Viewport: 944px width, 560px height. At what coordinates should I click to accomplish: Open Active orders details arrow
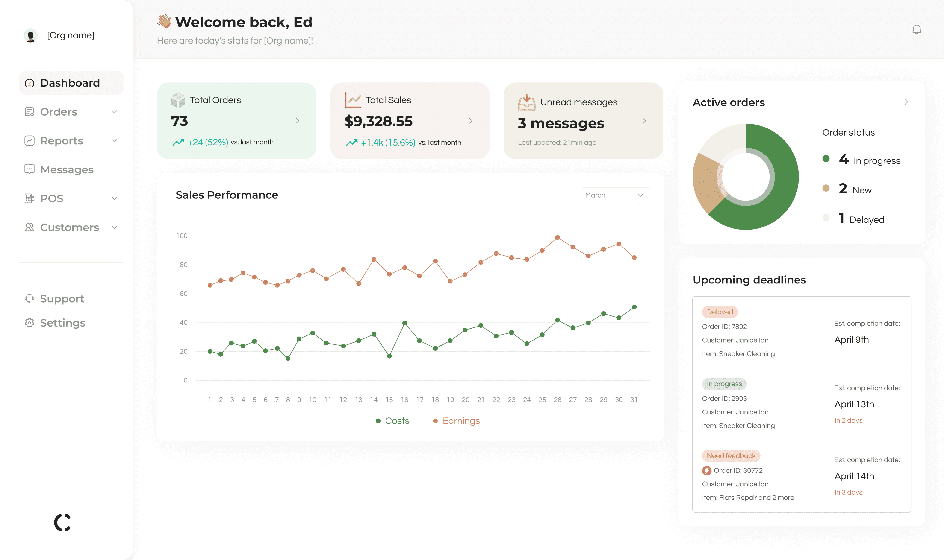point(906,102)
